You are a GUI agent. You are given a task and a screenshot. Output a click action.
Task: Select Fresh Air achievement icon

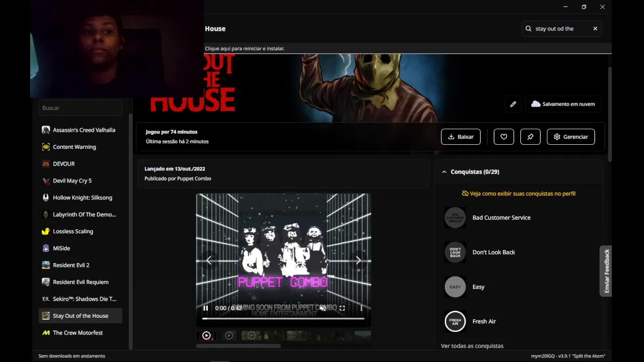pos(455,322)
